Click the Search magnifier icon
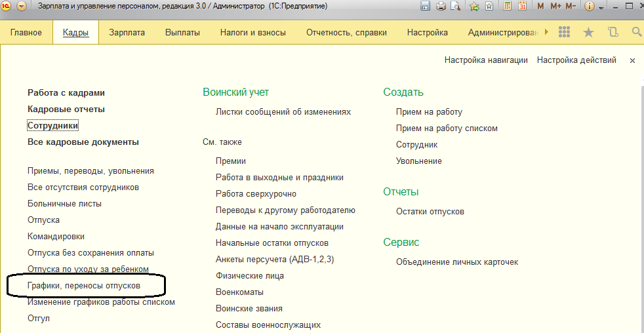The image size is (644, 333). [635, 32]
